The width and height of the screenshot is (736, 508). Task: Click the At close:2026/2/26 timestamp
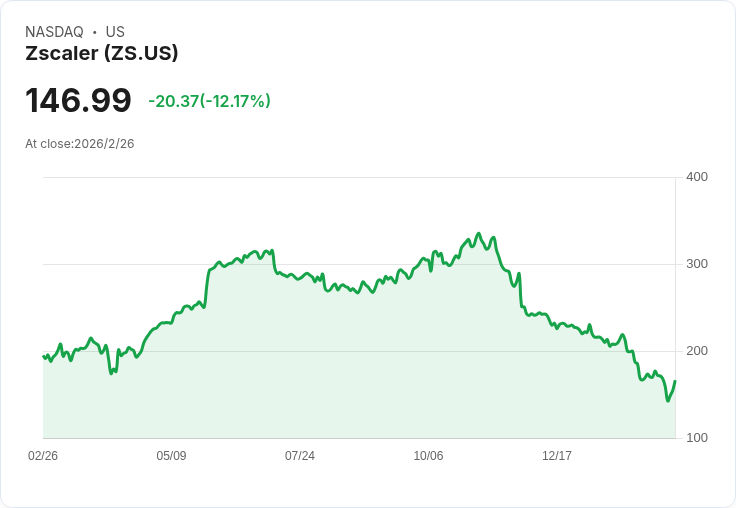click(80, 144)
